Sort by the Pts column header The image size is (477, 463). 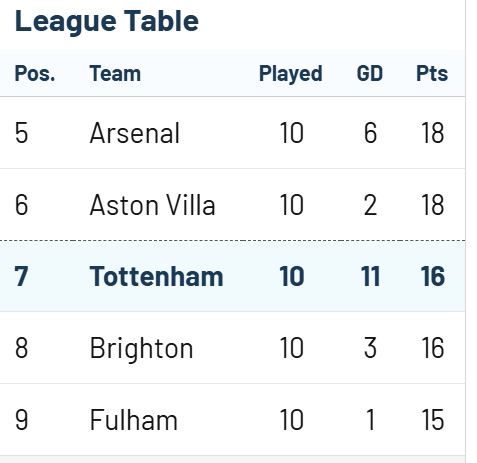point(432,73)
